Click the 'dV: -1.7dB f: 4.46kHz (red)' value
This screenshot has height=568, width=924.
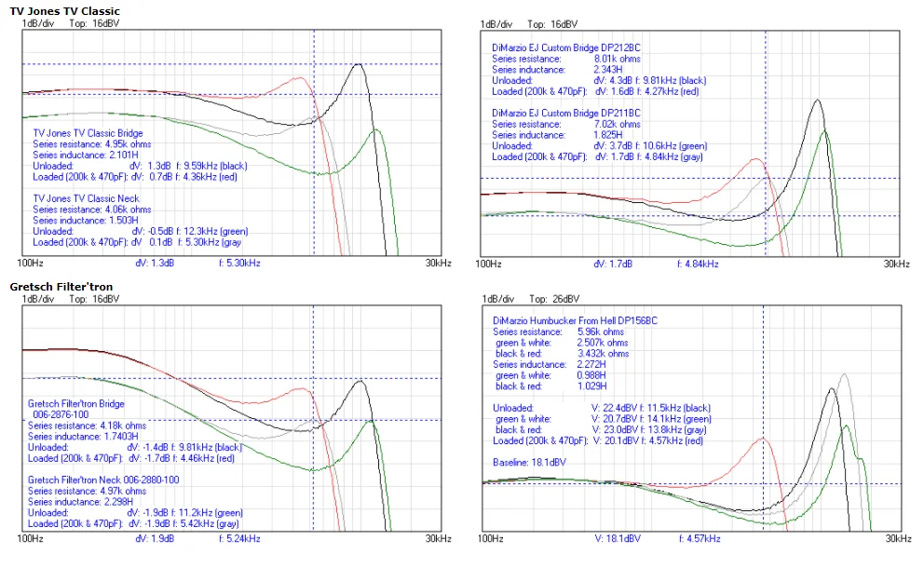182,458
